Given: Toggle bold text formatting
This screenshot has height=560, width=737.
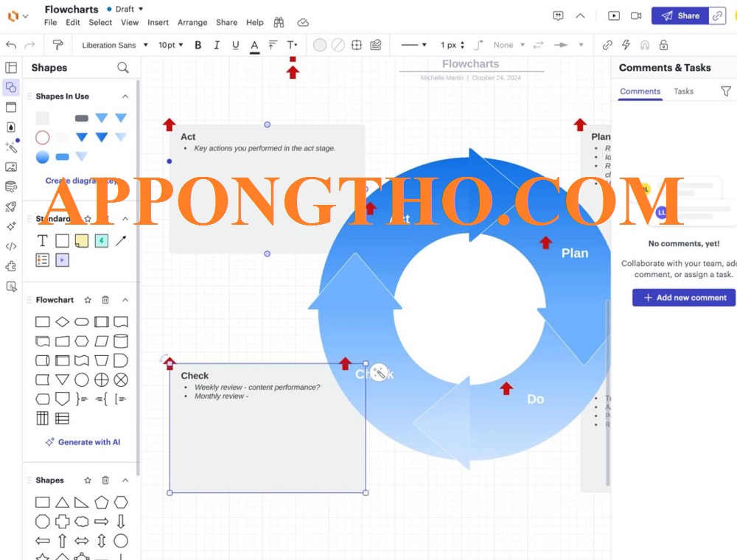Looking at the screenshot, I should (198, 45).
